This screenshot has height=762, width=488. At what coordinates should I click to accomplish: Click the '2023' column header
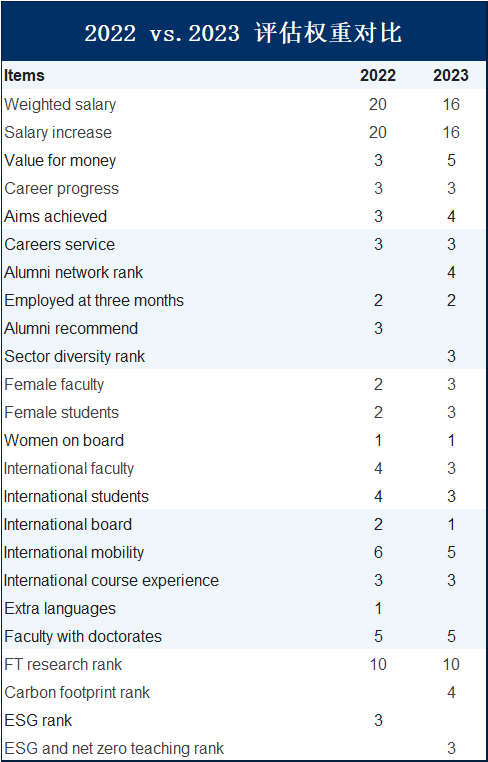point(451,75)
